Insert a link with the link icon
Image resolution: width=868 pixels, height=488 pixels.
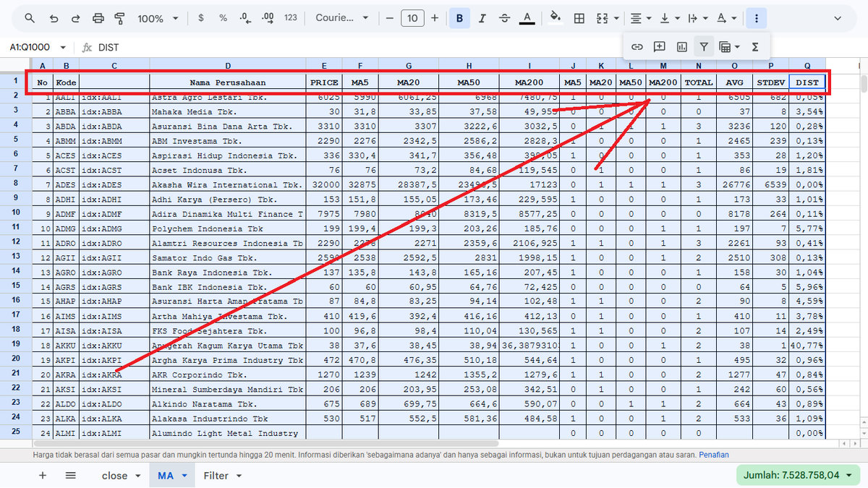coord(637,47)
